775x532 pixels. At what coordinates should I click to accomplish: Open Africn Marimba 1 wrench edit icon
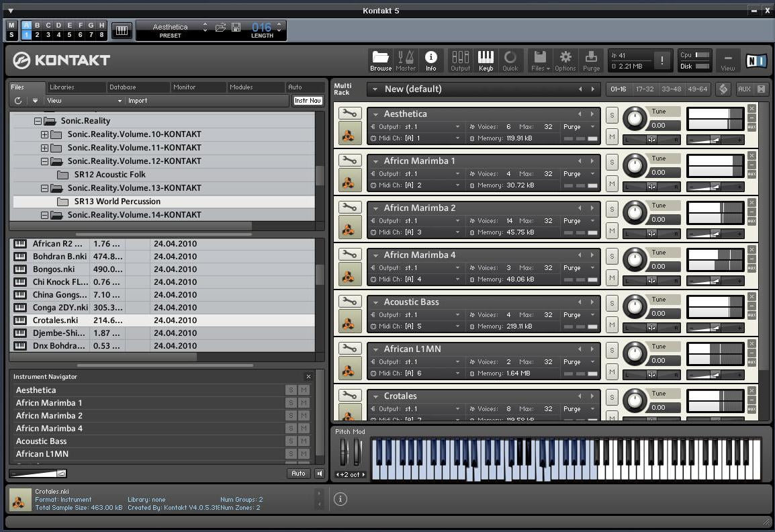[349, 161]
